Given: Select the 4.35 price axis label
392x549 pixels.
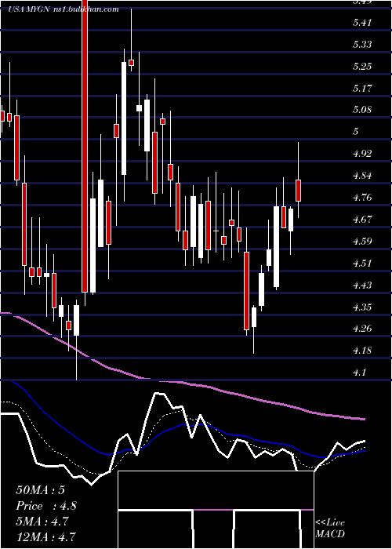Looking at the screenshot, I should [362, 307].
